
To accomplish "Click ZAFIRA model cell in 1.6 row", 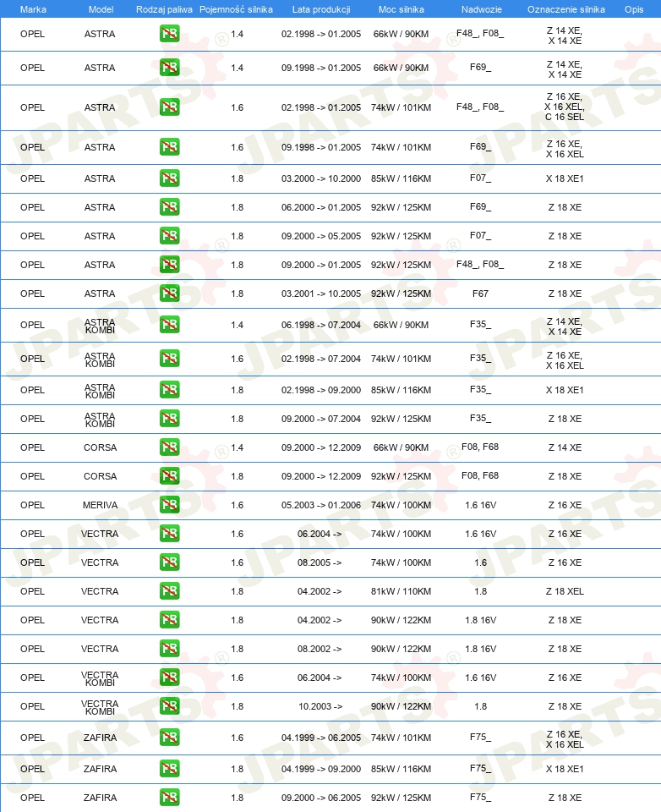I will [x=100, y=738].
